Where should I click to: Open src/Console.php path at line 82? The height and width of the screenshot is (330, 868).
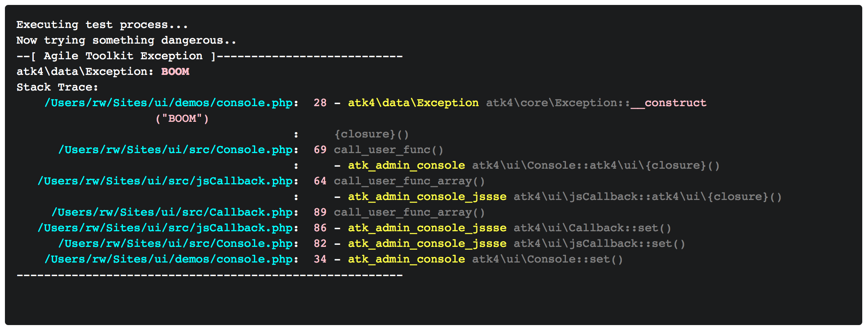tap(175, 244)
